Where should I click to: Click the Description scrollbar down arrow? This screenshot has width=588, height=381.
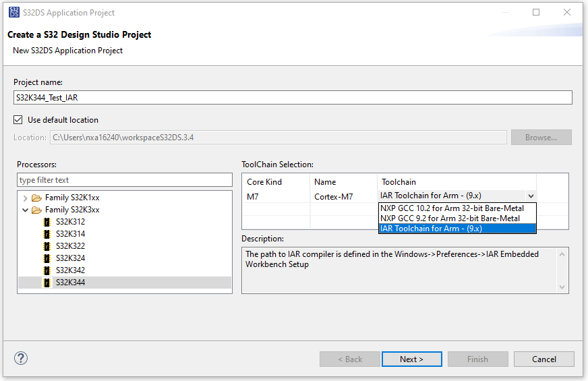562,287
